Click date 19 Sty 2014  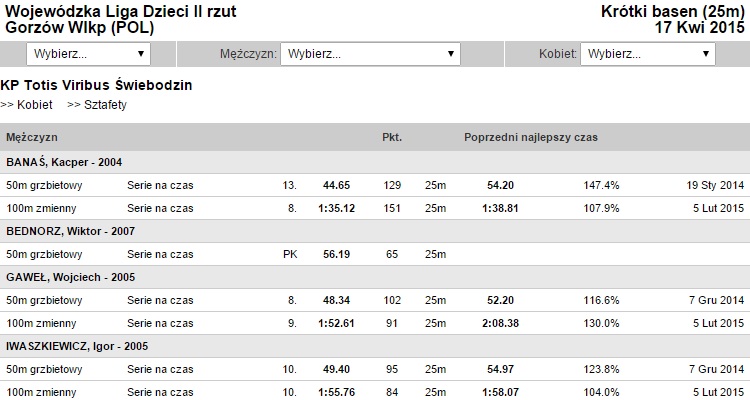(715, 185)
